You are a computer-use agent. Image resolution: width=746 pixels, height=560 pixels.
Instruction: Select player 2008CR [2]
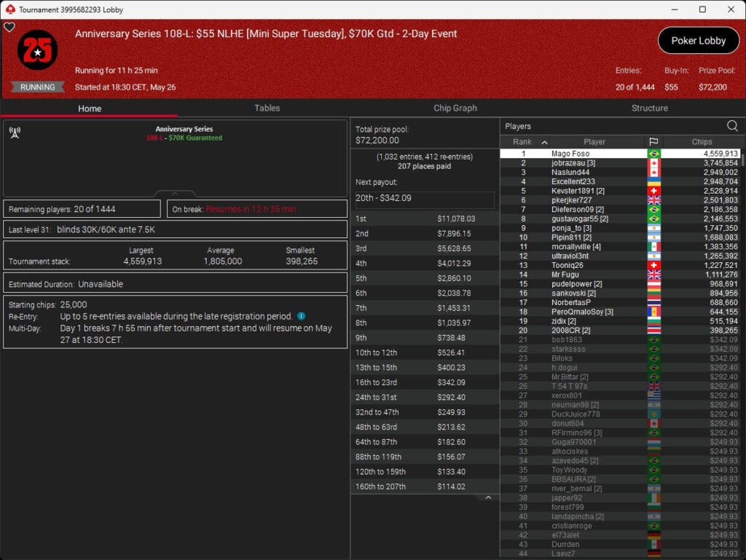(621, 331)
